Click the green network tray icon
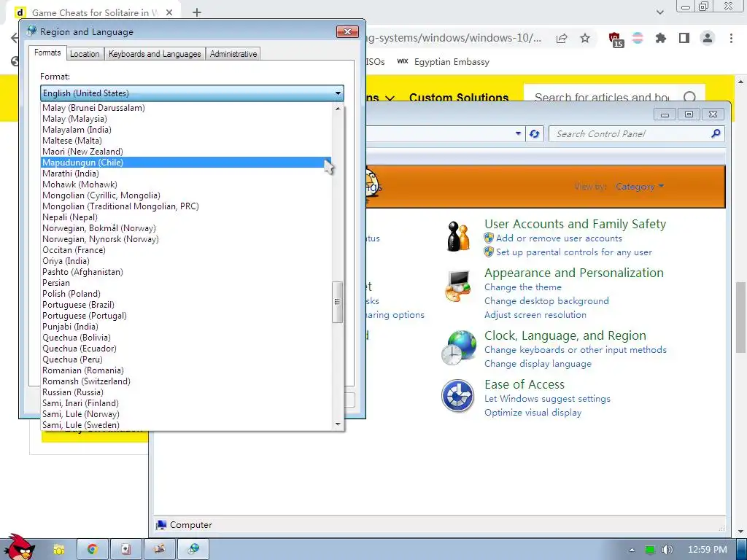Screen dimensions: 747x560 (650, 550)
